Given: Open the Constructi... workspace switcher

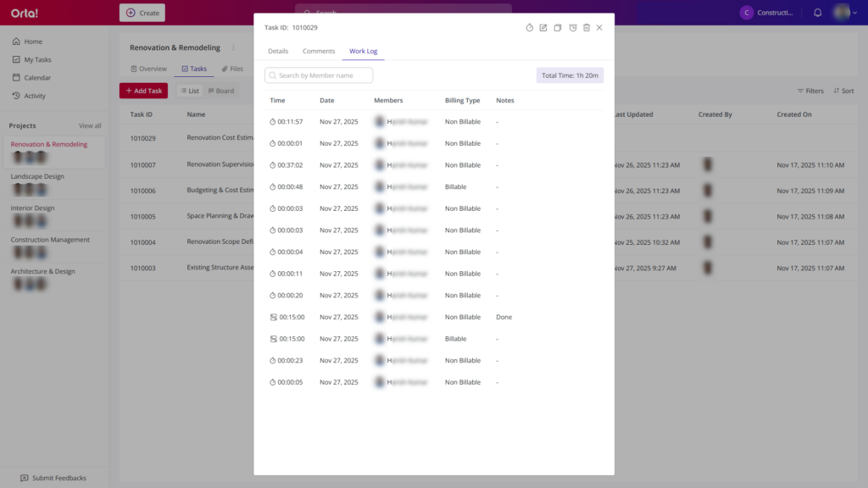Looking at the screenshot, I should (x=767, y=13).
